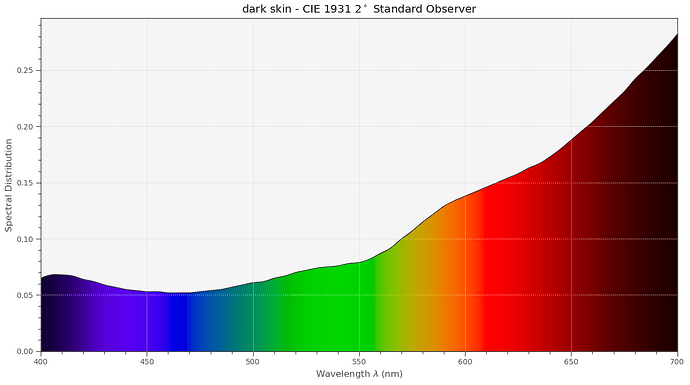Click the 0.15 tick label on y-axis
Screen dimensions: 690x385
(x=25, y=183)
